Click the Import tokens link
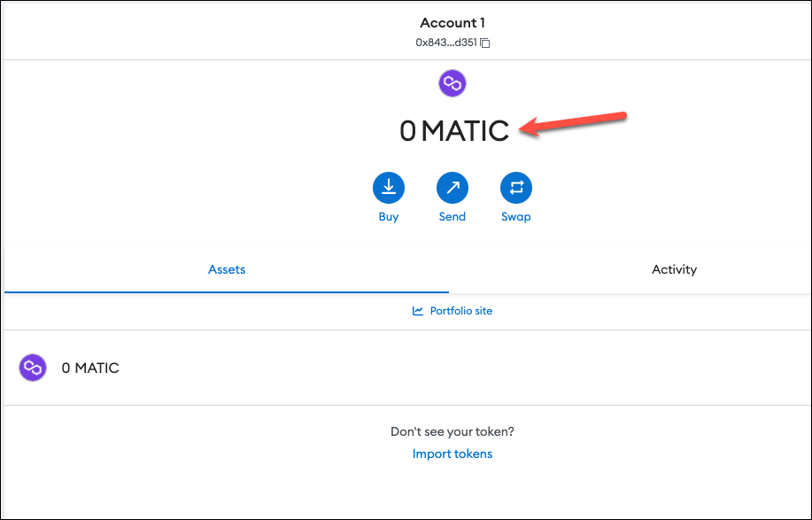The width and height of the screenshot is (812, 520). [x=452, y=454]
